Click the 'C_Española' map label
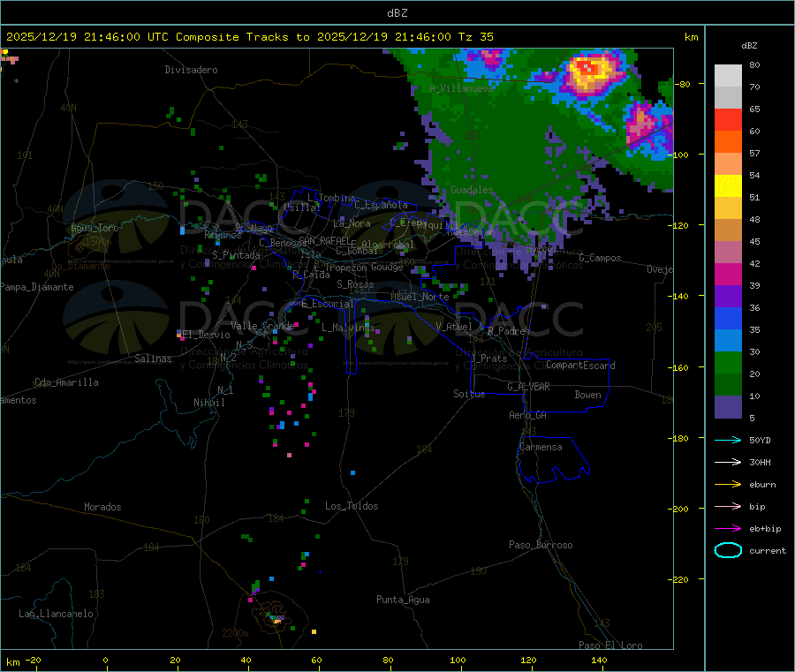The image size is (795, 672). point(381,205)
